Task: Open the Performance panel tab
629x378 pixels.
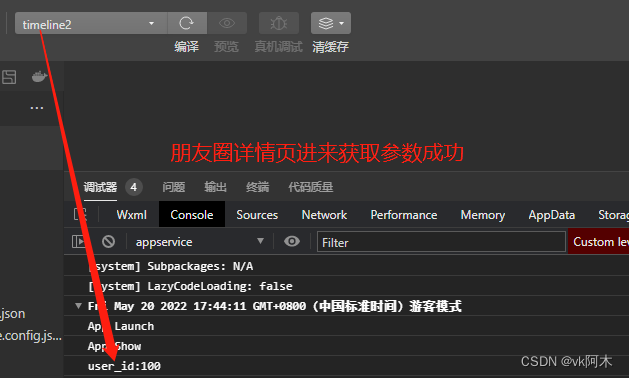Action: tap(404, 215)
